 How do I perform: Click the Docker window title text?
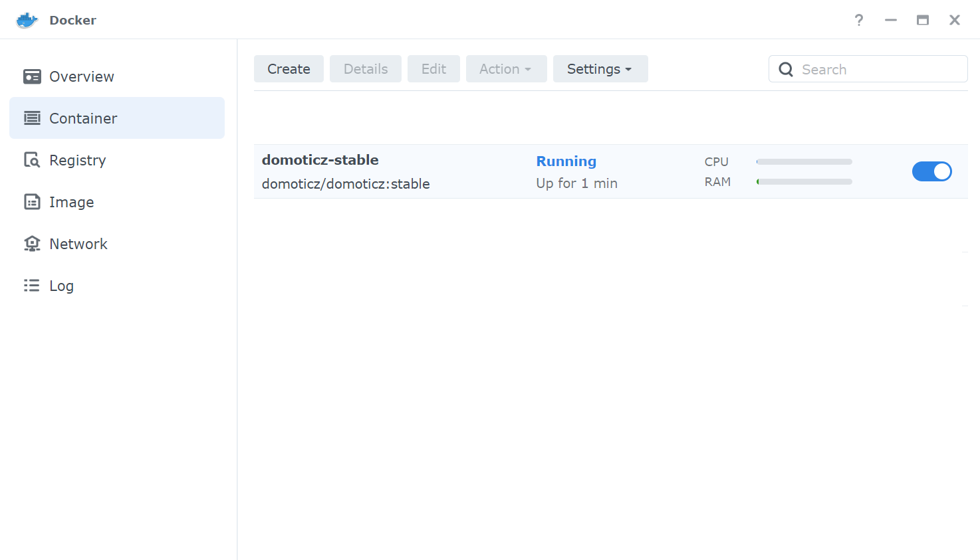click(72, 20)
